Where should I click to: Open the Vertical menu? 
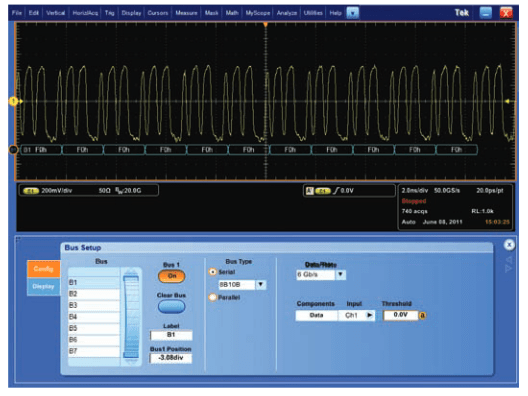click(x=56, y=13)
